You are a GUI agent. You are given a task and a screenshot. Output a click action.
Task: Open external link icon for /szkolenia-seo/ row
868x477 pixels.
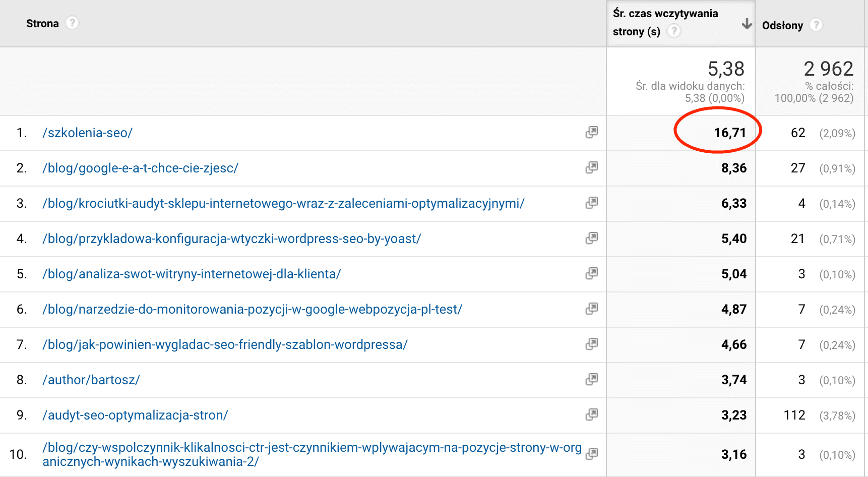pos(591,133)
